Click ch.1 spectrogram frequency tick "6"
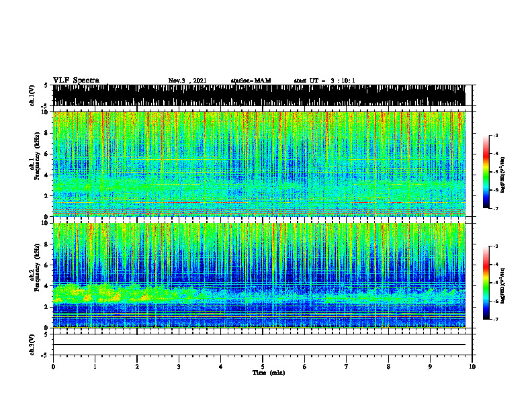Viewport: 532px width, 411px height. 47,154
